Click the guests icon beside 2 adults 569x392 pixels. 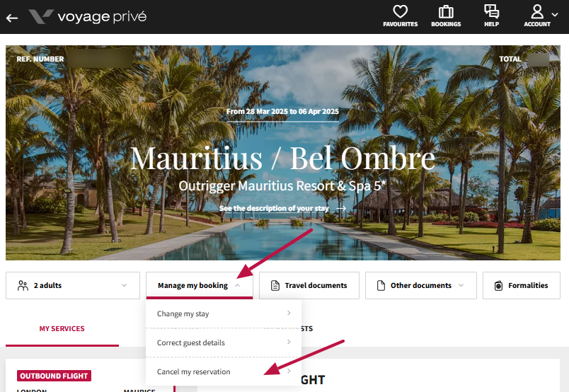tap(23, 286)
